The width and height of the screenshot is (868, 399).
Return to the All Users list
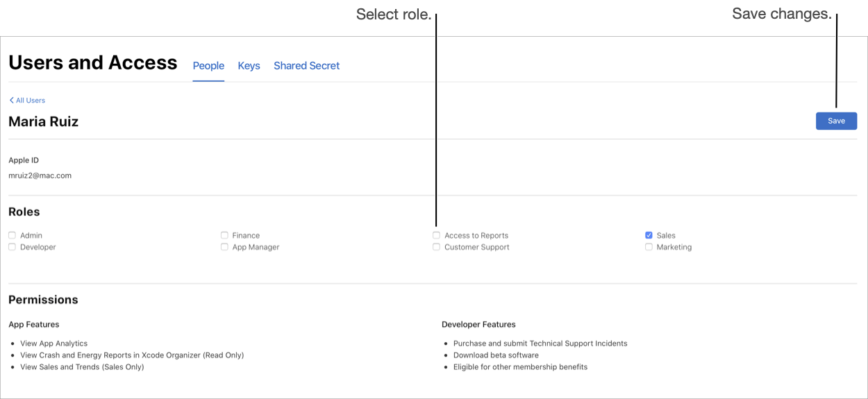[28, 101]
